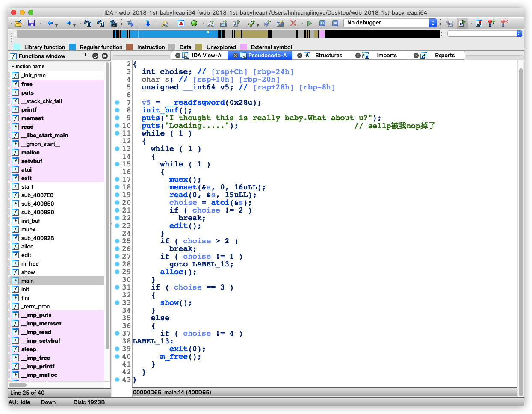The width and height of the screenshot is (532, 414).
Task: Click the blue star plus toolbar icon
Action: [x=267, y=23]
